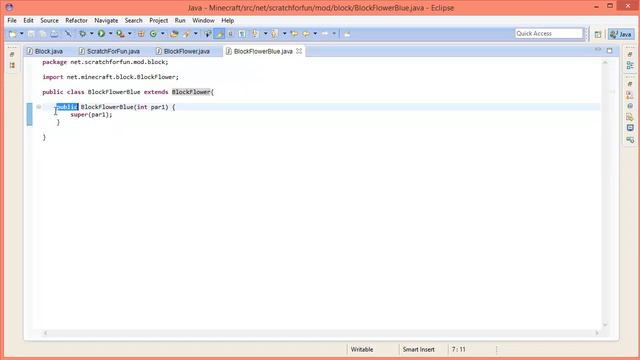The width and height of the screenshot is (640, 360).
Task: Click the Forward navigation arrow icon
Action: coord(325,34)
